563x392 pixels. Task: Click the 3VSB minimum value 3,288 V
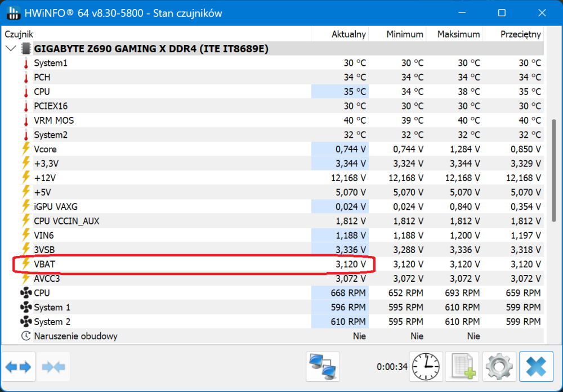pos(408,250)
